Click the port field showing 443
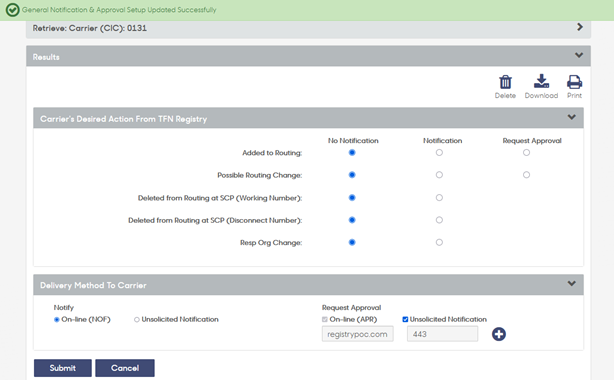The width and height of the screenshot is (614, 380). click(x=442, y=334)
